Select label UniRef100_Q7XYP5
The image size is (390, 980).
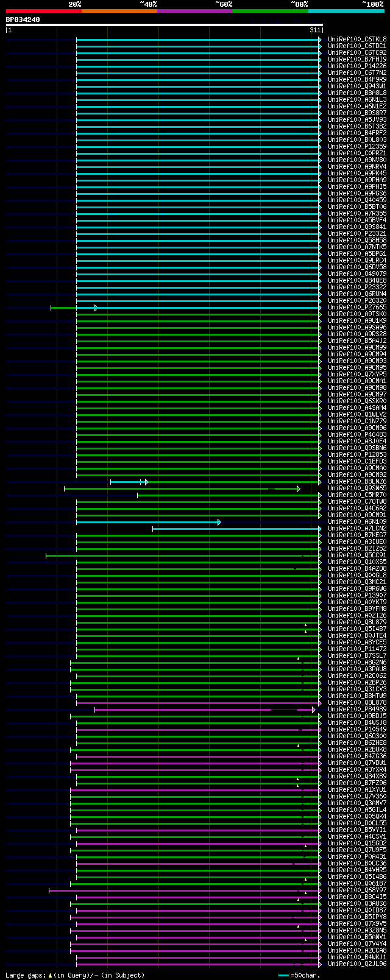[357, 374]
